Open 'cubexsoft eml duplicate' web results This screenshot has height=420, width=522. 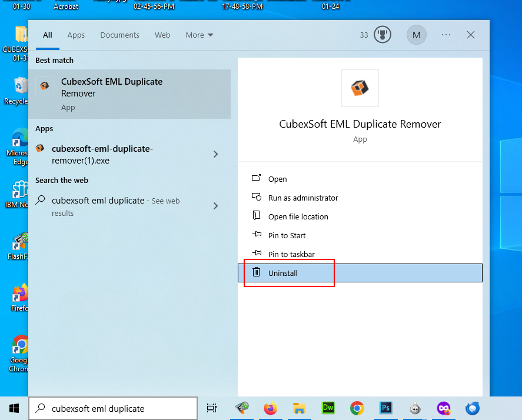[x=129, y=206]
